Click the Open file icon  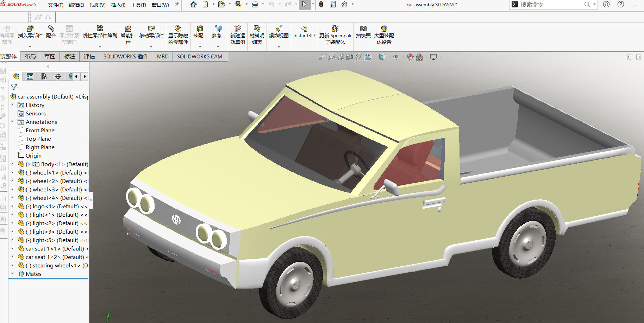pos(221,5)
